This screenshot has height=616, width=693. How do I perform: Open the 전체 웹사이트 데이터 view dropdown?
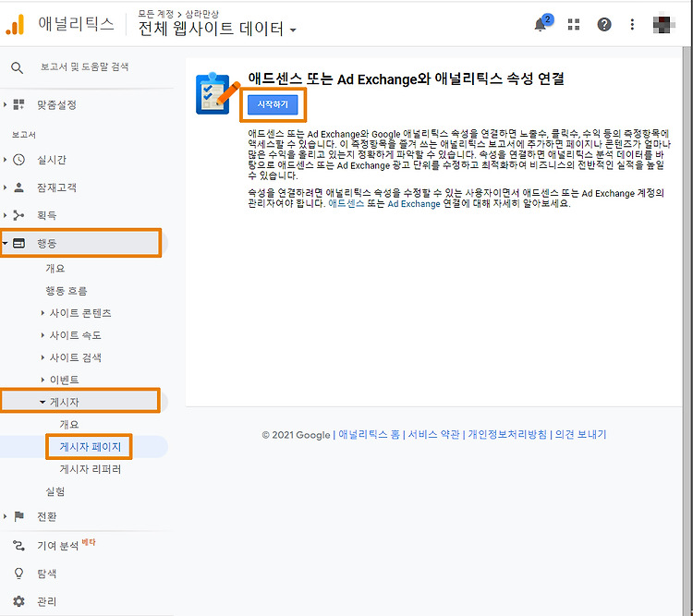pyautogui.click(x=217, y=29)
